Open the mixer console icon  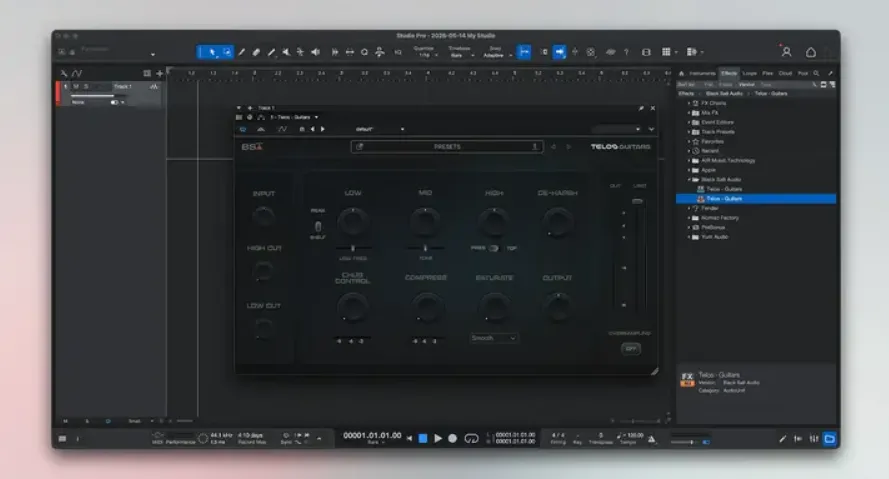[x=814, y=439]
